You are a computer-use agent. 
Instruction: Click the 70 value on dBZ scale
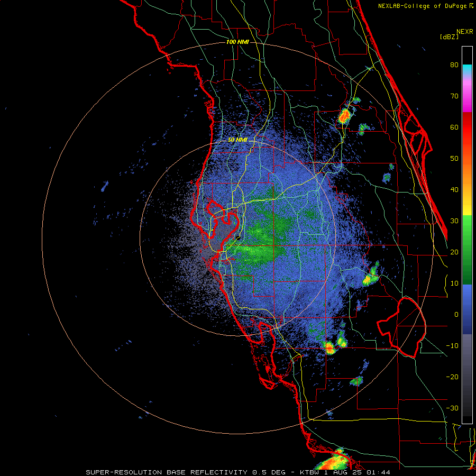454,96
